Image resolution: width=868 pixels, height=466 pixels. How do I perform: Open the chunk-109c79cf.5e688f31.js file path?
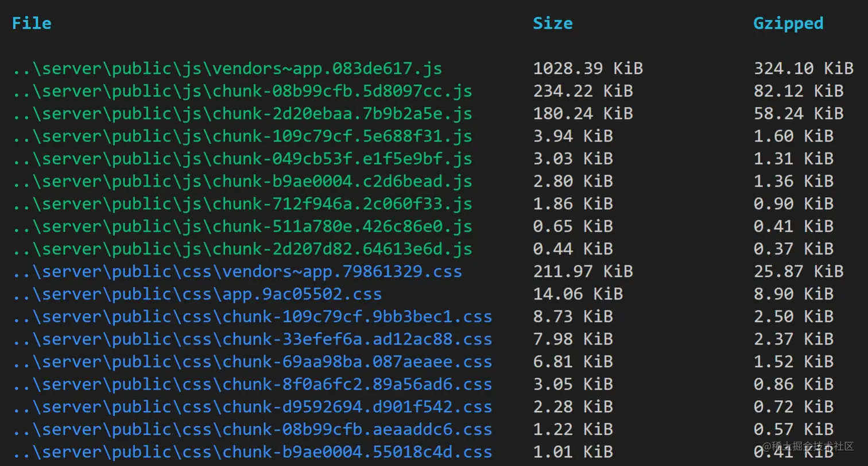pos(242,136)
